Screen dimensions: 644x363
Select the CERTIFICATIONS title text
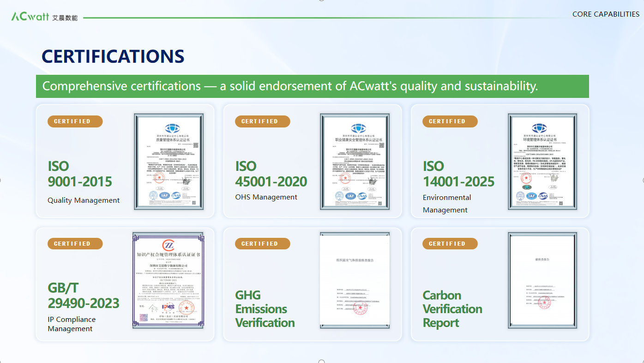113,56
